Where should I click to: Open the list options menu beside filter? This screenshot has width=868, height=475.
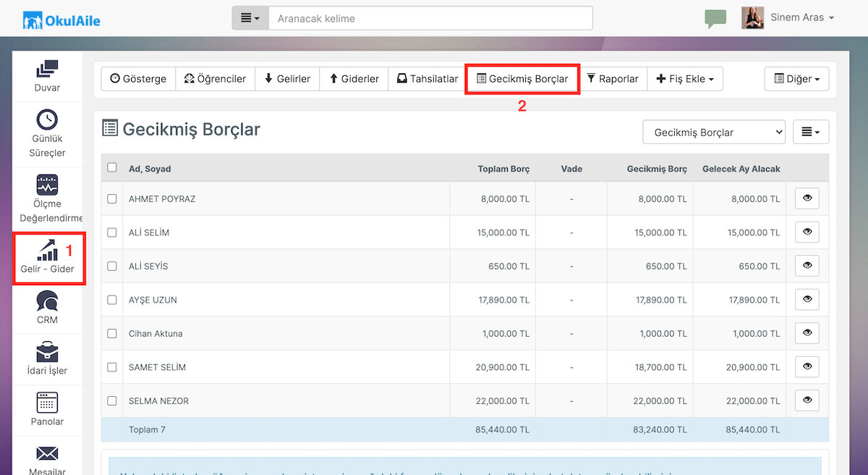coord(811,133)
